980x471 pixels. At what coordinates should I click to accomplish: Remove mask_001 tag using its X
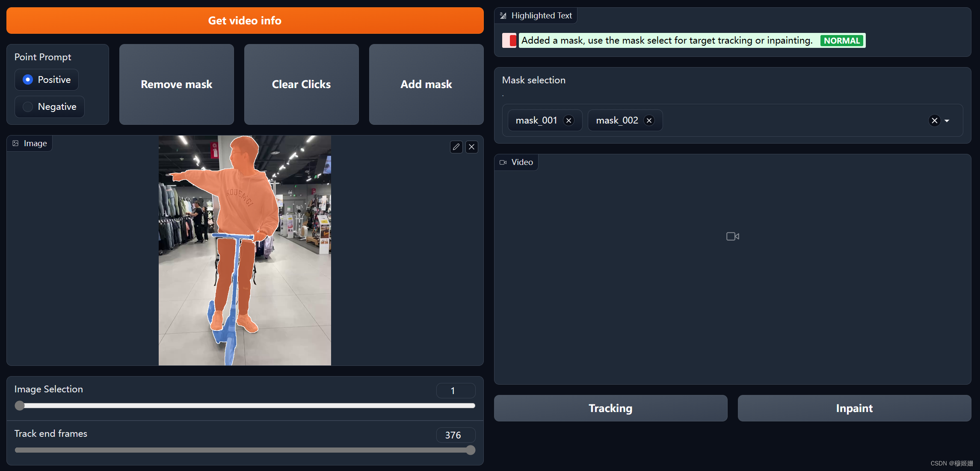(x=568, y=121)
